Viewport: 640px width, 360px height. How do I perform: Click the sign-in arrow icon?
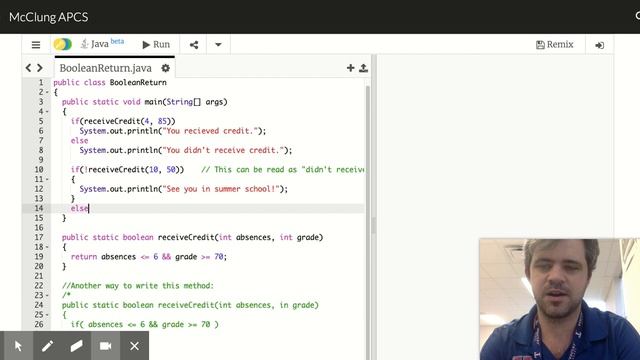click(600, 45)
